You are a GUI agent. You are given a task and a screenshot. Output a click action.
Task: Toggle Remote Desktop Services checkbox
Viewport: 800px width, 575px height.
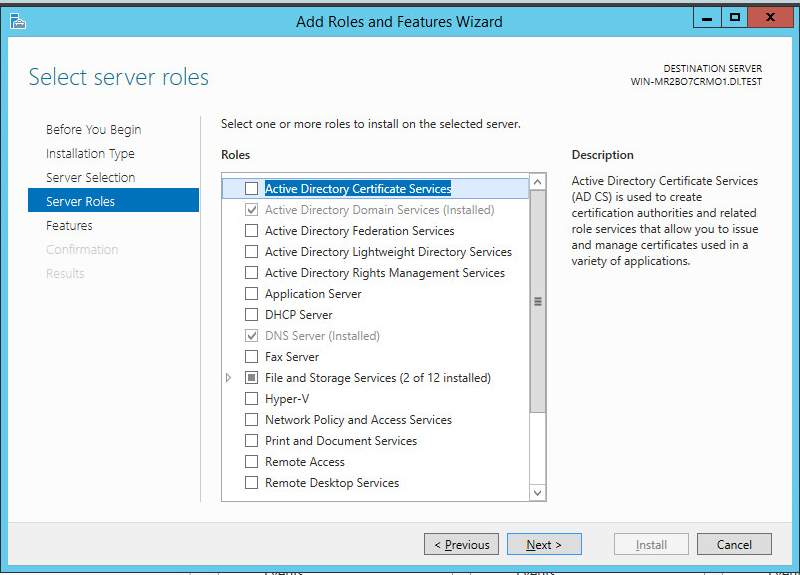[251, 483]
